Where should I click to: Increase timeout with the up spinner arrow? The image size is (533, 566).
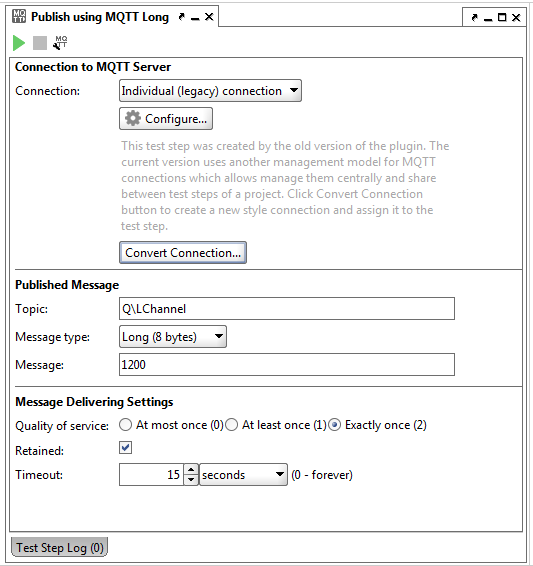[191, 469]
